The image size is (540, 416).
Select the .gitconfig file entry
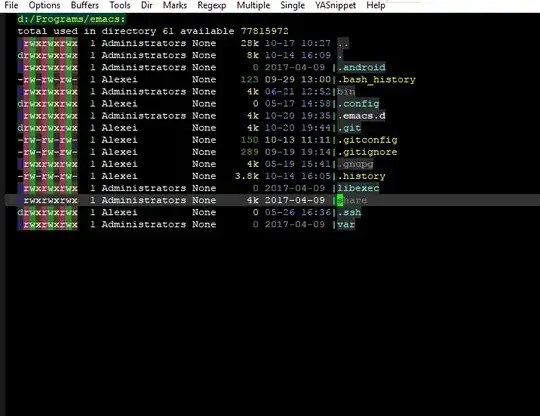tap(367, 140)
